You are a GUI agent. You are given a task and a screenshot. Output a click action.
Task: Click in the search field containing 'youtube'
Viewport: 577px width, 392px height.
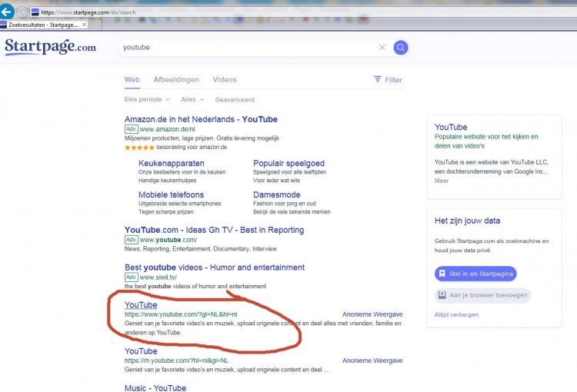(x=246, y=48)
